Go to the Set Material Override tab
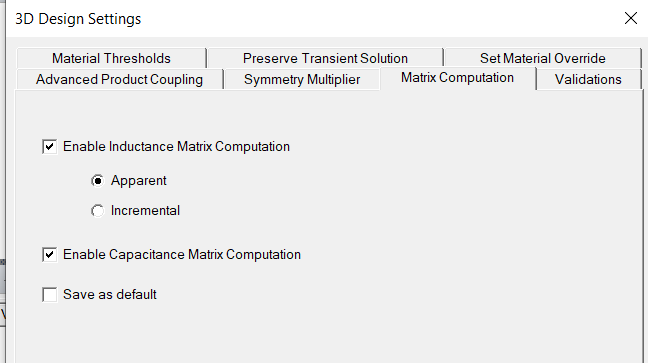Image resolution: width=648 pixels, height=363 pixels. (x=543, y=58)
